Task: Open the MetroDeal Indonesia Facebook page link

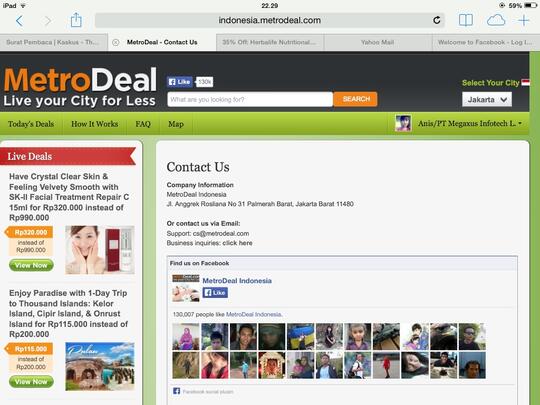Action: pyautogui.click(x=237, y=281)
